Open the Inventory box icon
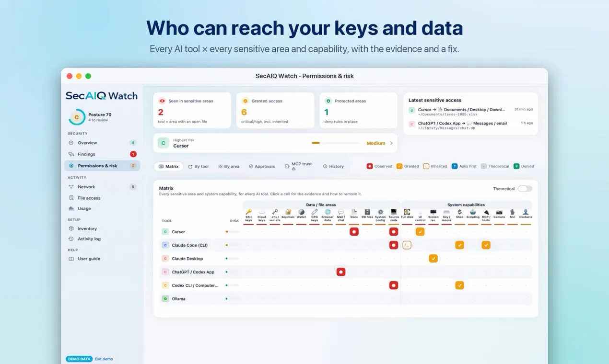Viewport: 609px width, 364px height. pyautogui.click(x=71, y=228)
